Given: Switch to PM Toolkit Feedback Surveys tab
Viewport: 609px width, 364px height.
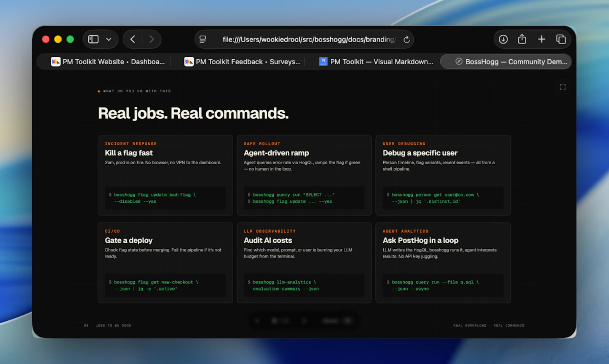Looking at the screenshot, I should pos(242,62).
